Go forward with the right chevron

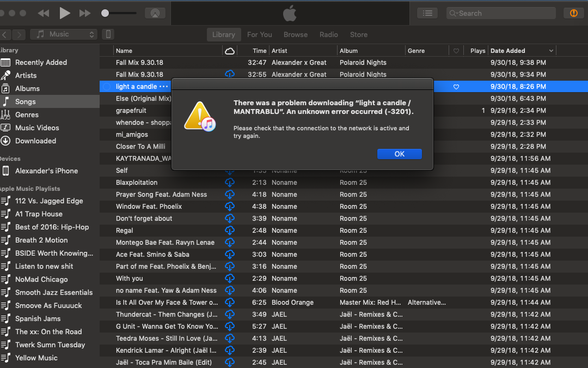point(19,34)
